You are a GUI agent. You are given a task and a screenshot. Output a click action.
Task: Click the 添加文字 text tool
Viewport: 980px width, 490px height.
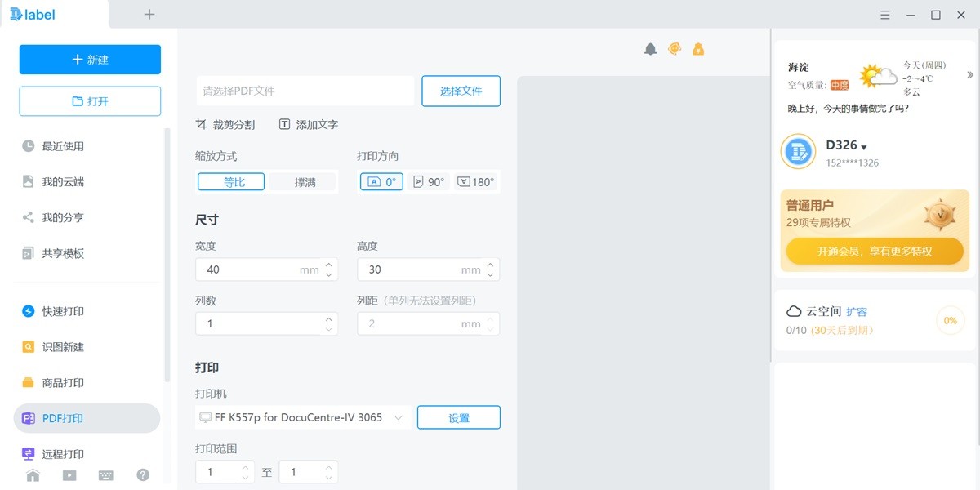(x=305, y=124)
